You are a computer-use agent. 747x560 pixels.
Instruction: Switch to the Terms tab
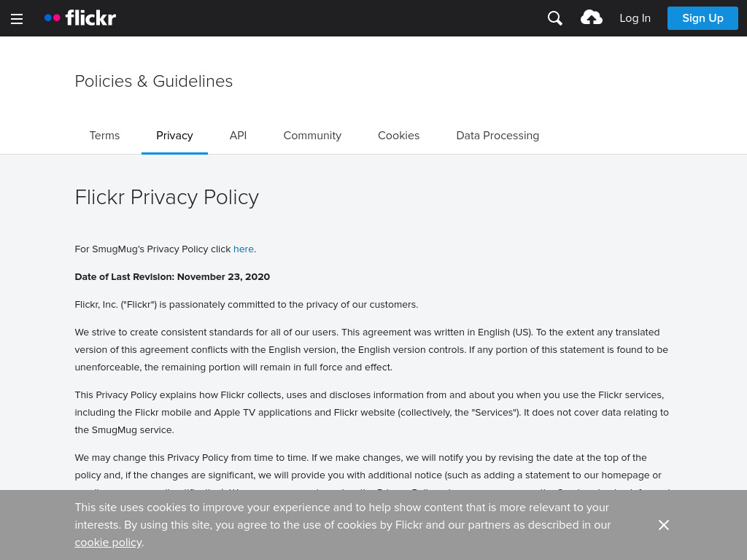[x=104, y=136]
